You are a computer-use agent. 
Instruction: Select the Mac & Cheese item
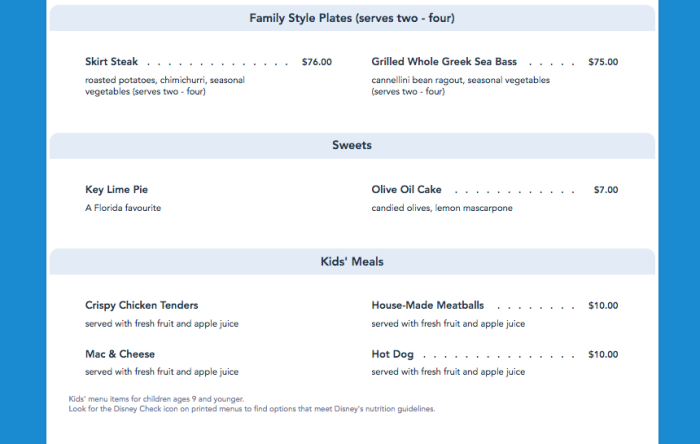coord(120,354)
